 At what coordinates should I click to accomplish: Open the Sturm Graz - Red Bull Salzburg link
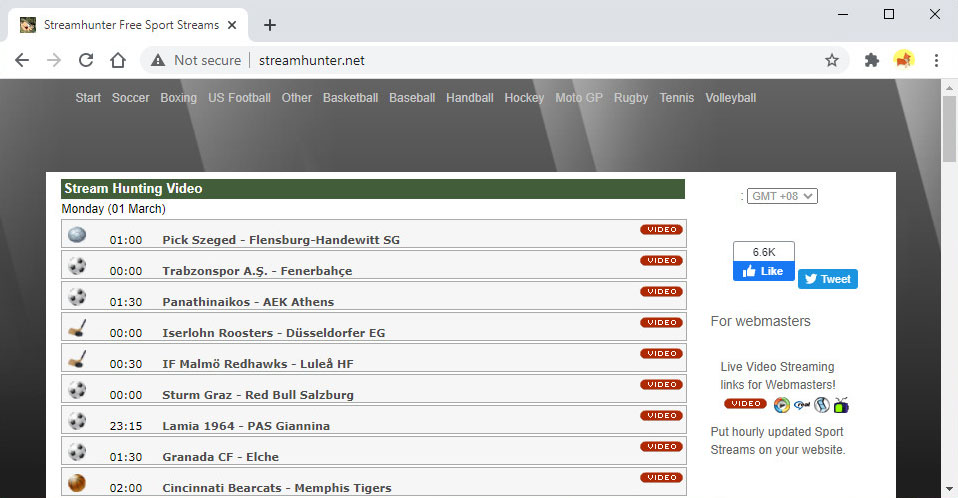(258, 395)
